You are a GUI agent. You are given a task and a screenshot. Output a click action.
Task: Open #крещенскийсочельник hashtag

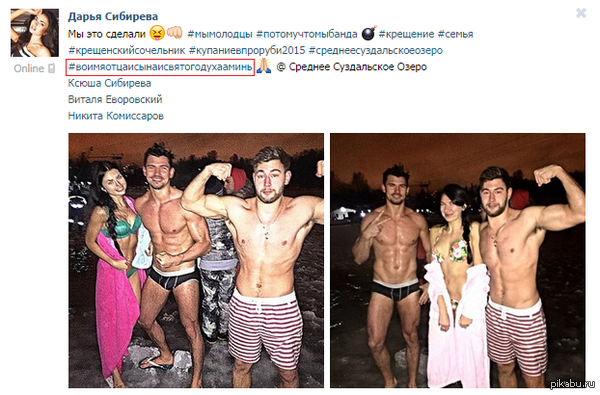tap(127, 51)
